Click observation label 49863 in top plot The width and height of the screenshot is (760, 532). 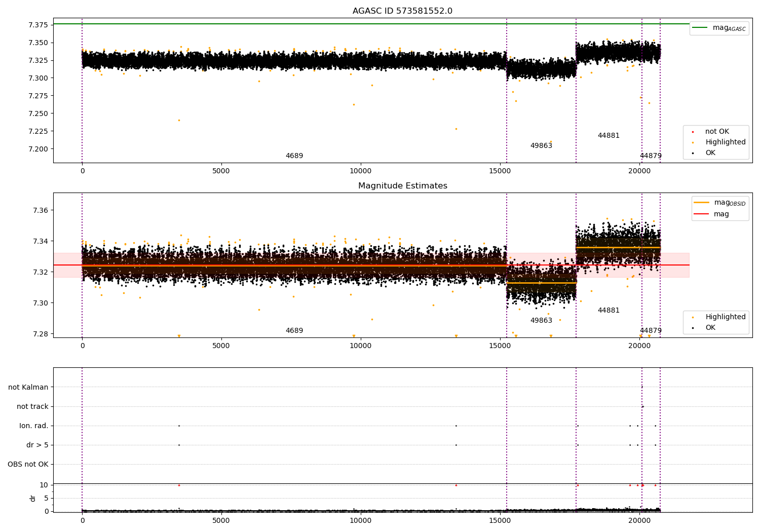click(541, 146)
